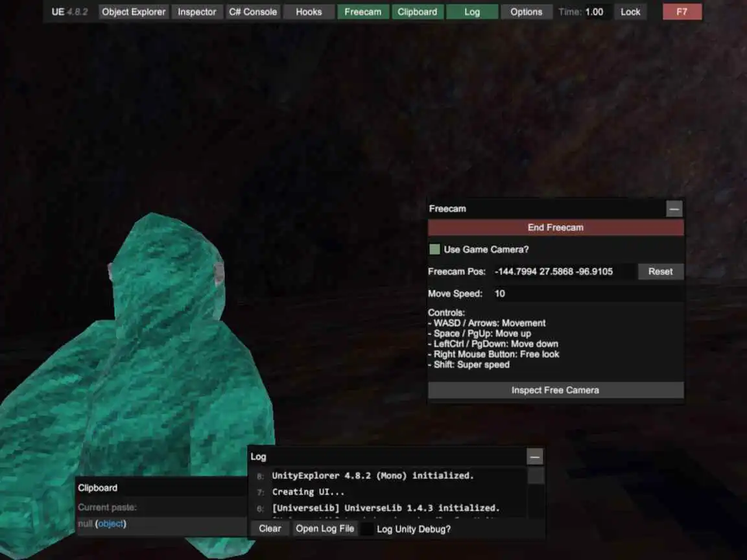Click the UniverseLib 1.4.3 initialized log line
747x560 pixels.
coord(386,508)
